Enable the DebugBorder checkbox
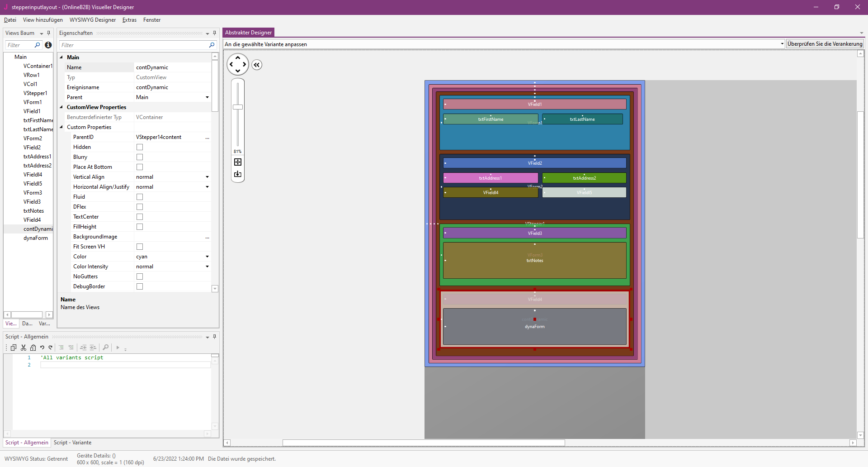 point(140,286)
